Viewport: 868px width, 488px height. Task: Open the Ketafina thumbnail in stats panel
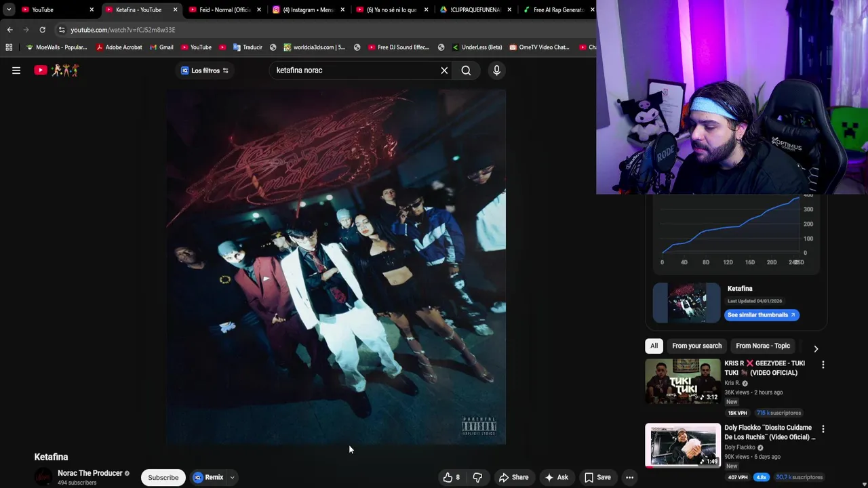[x=686, y=302]
